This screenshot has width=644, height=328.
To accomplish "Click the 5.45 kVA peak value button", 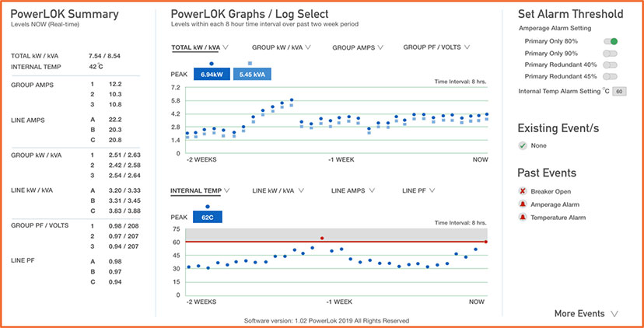I will [251, 75].
